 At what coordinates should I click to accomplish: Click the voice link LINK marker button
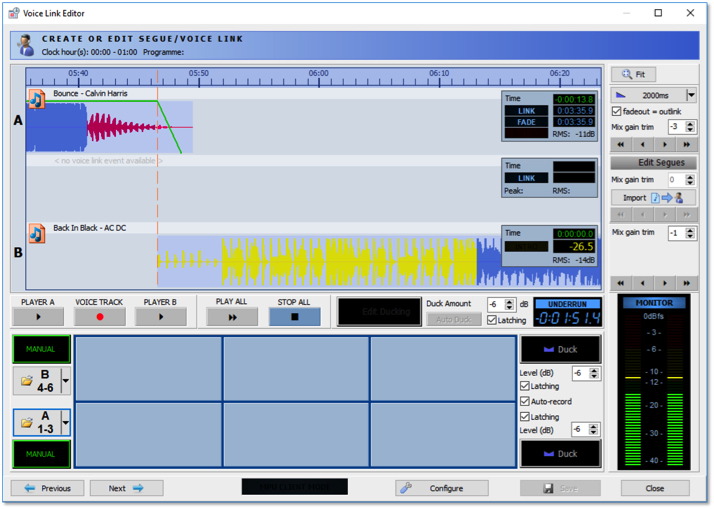tap(526, 178)
